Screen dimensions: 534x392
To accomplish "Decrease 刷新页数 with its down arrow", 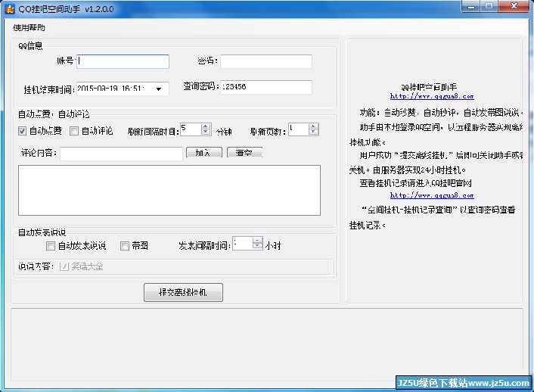I will tap(313, 132).
